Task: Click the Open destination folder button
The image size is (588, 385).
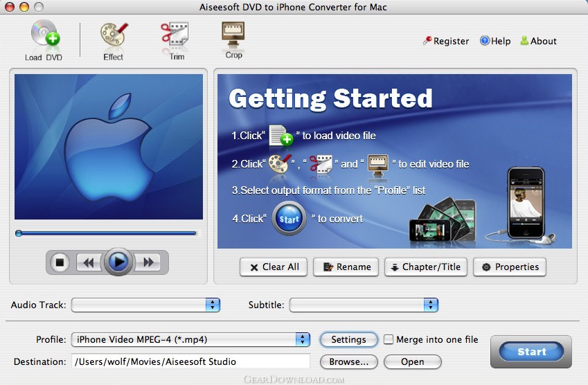Action: (x=413, y=361)
